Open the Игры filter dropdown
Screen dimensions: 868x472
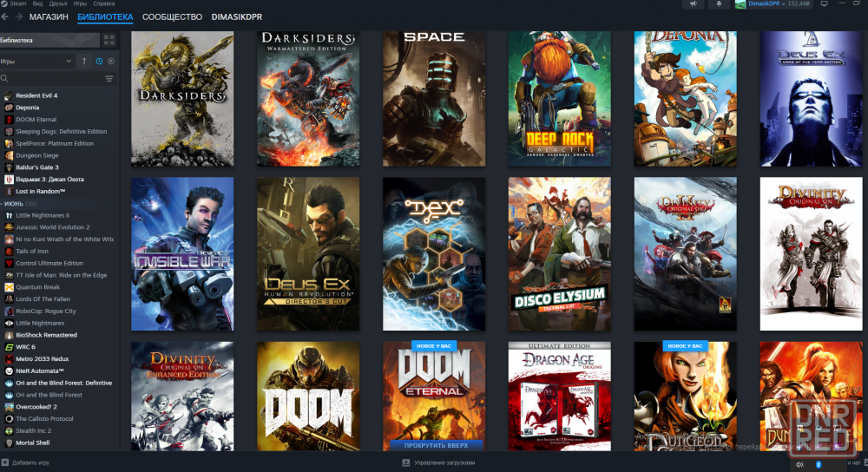pyautogui.click(x=36, y=62)
